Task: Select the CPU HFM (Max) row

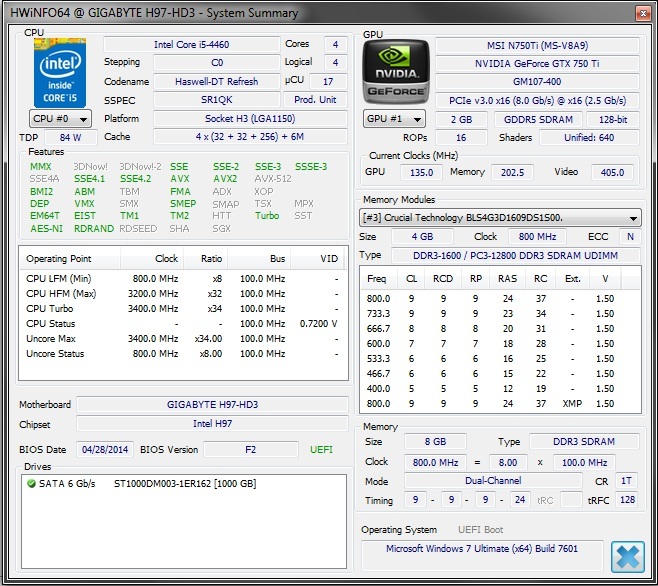Action: (183, 294)
